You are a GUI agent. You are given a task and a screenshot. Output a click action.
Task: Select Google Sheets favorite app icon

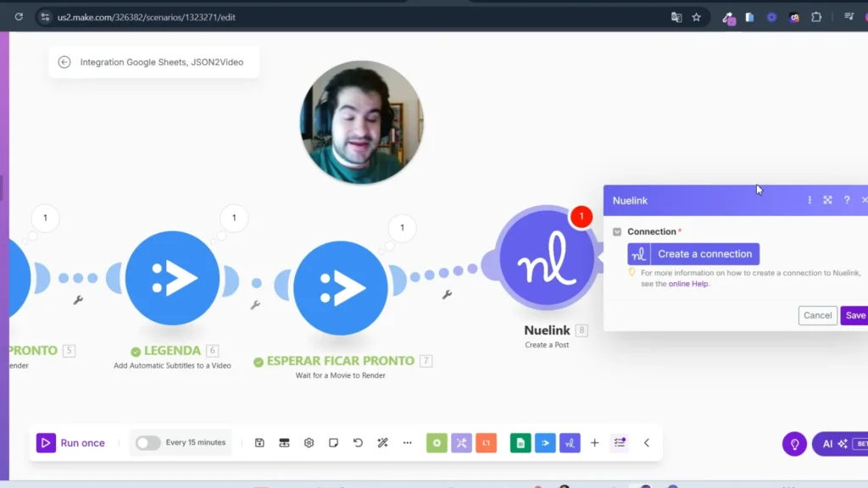[520, 442]
